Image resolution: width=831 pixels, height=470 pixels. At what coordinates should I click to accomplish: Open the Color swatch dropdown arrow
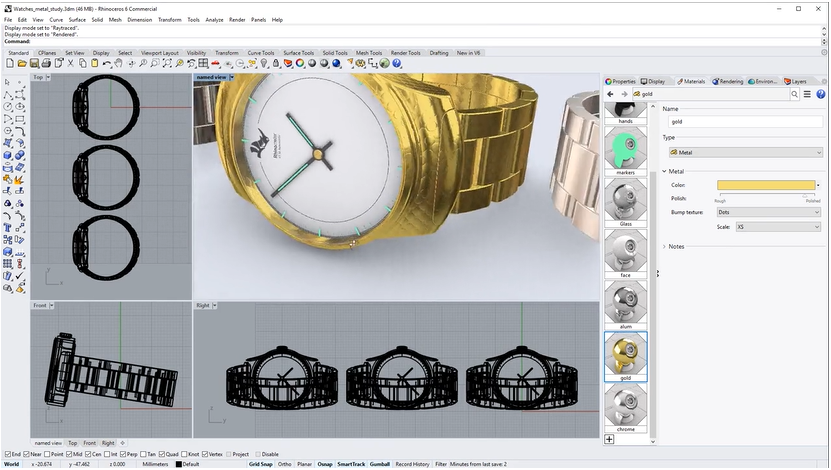(x=818, y=185)
